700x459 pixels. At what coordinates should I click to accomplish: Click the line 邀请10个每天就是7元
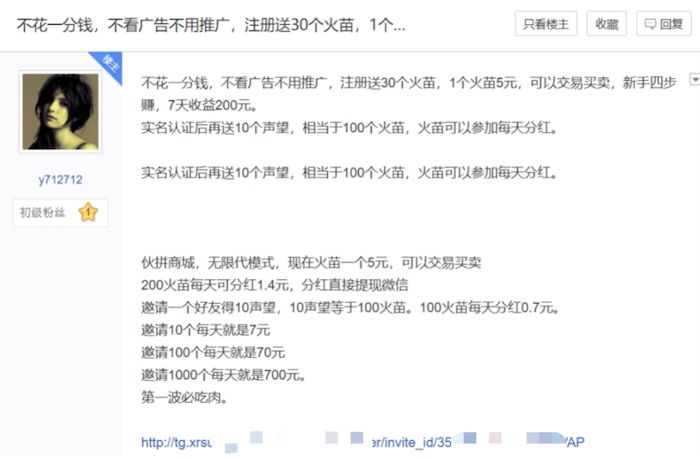point(206,330)
